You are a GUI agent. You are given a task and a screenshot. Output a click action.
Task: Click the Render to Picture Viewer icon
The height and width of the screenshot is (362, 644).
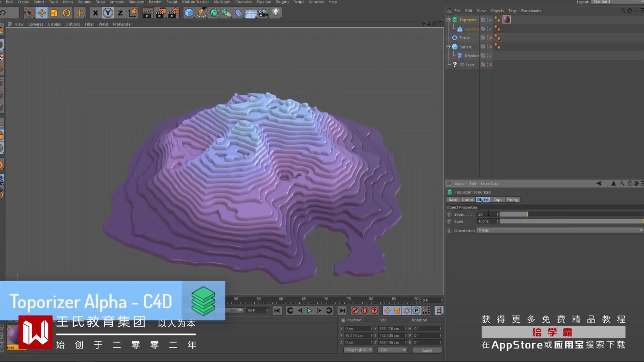(x=160, y=13)
